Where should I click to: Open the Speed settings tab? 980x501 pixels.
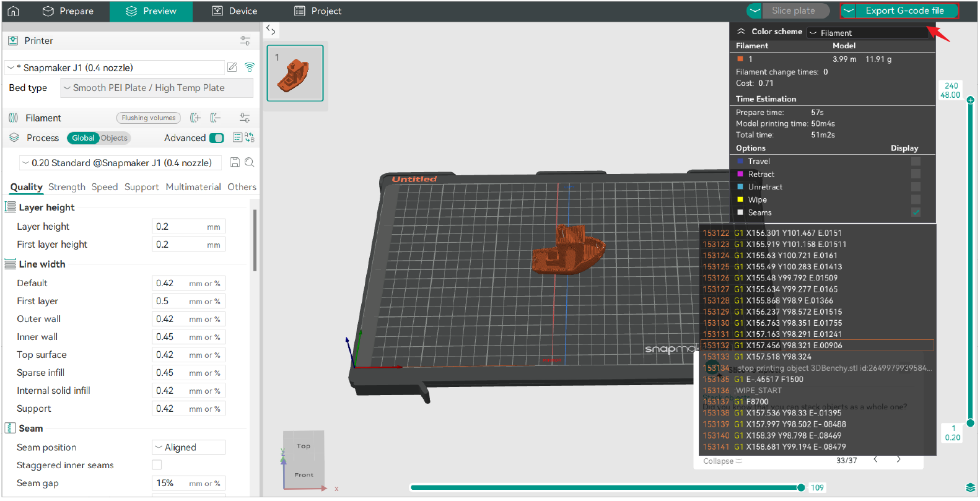[x=105, y=187]
